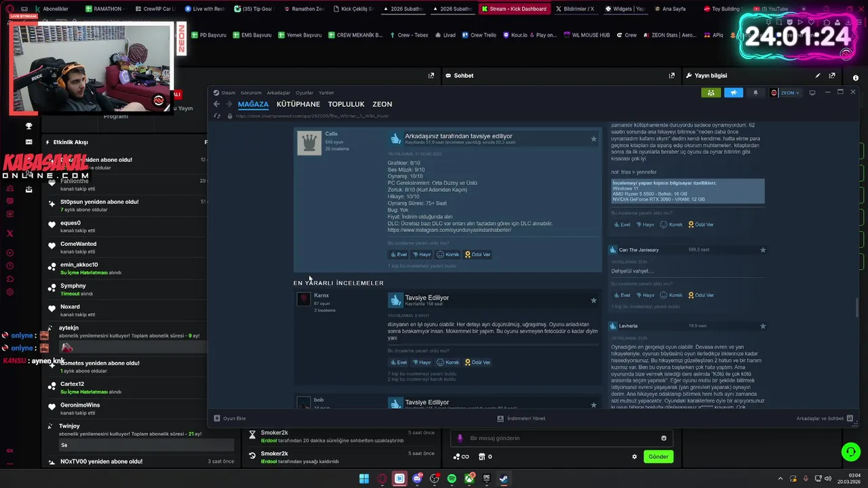
Task: Open the KÜTÜPHANE tab in Steam
Action: [x=298, y=104]
